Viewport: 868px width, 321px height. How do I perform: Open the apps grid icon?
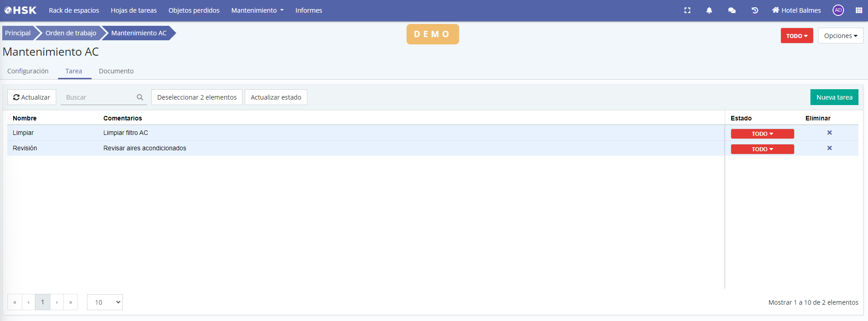click(858, 10)
